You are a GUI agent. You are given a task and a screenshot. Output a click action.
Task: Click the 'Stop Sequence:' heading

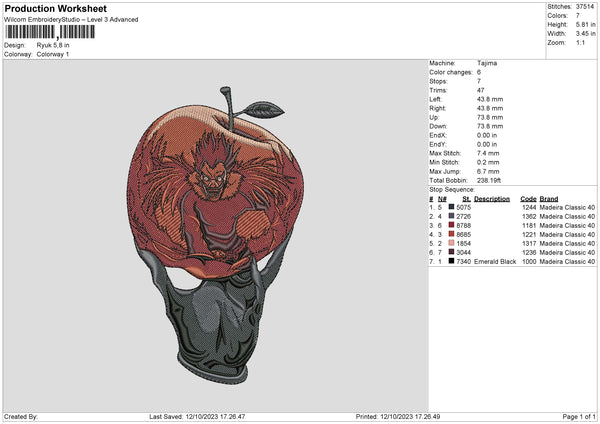(x=452, y=190)
